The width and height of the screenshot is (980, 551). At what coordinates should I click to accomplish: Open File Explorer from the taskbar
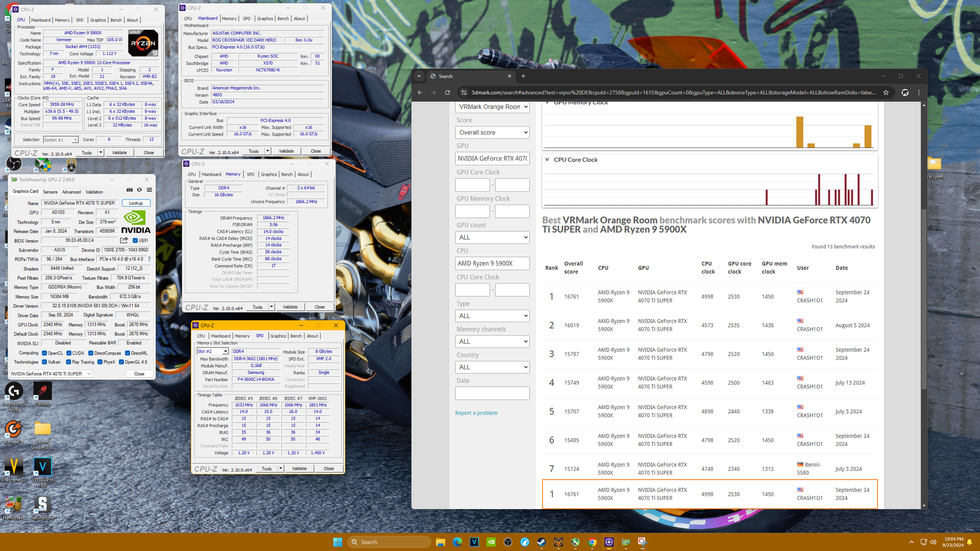[x=440, y=542]
